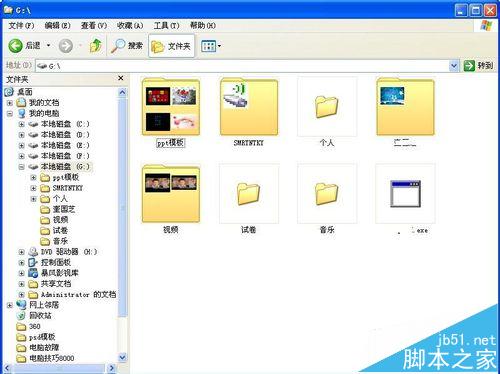This screenshot has width=500, height=374.
Task: Select psd模板 folder in the tree
Action: 42,337
